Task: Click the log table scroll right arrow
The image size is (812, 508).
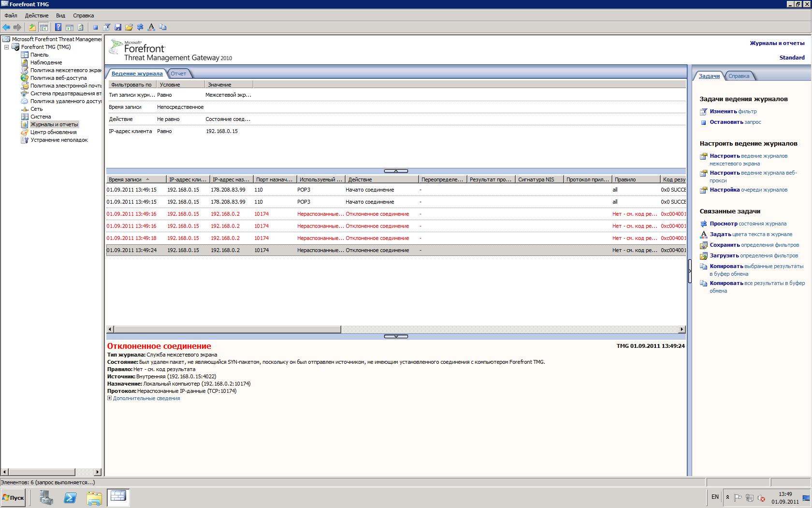Action: [x=681, y=329]
